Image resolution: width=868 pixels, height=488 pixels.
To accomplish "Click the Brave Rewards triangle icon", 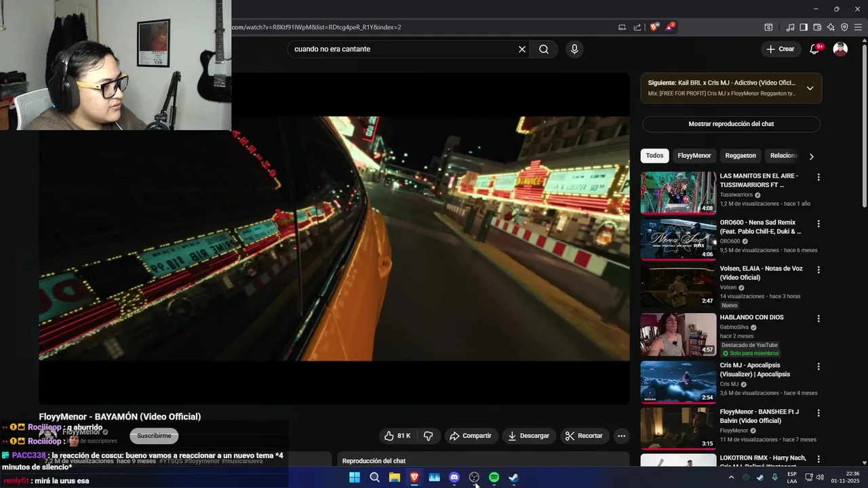I will [669, 27].
